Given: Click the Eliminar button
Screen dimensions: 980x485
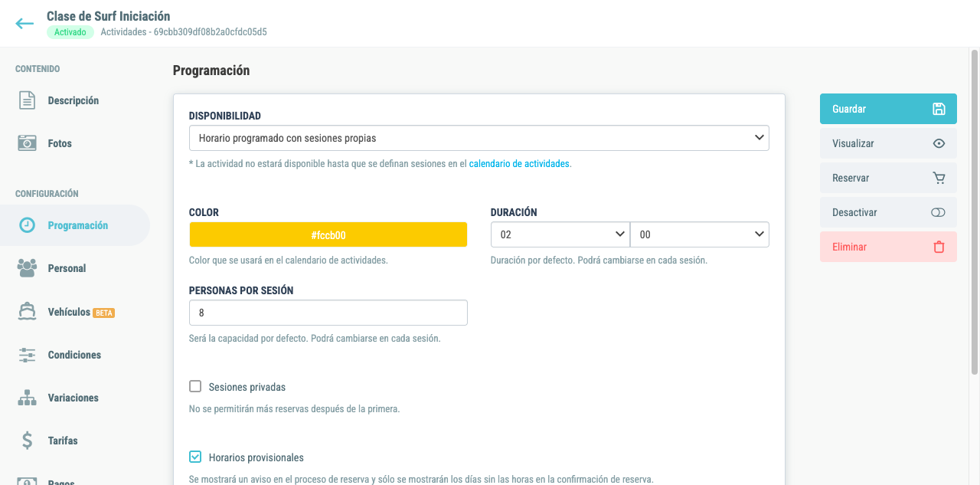Looking at the screenshot, I should tap(888, 247).
